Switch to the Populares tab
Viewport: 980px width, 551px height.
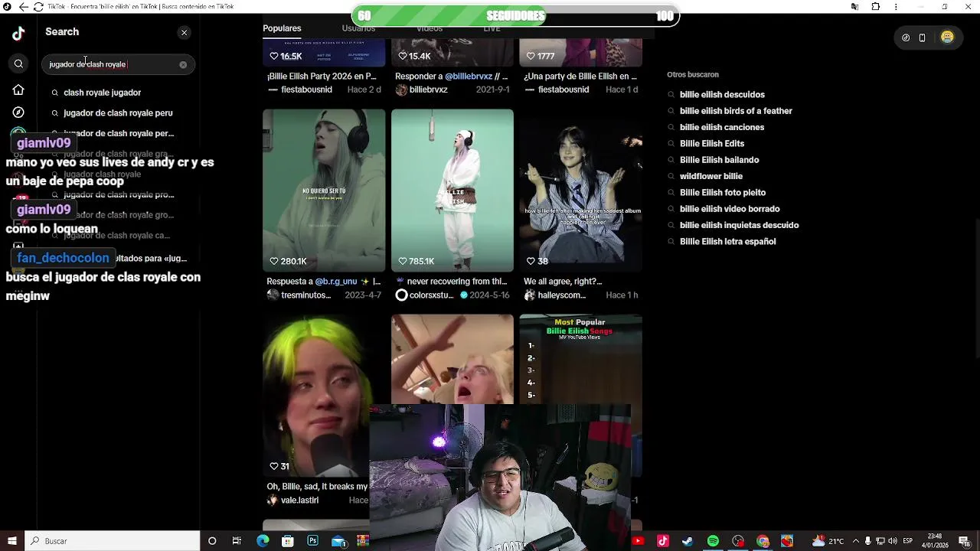pyautogui.click(x=282, y=28)
